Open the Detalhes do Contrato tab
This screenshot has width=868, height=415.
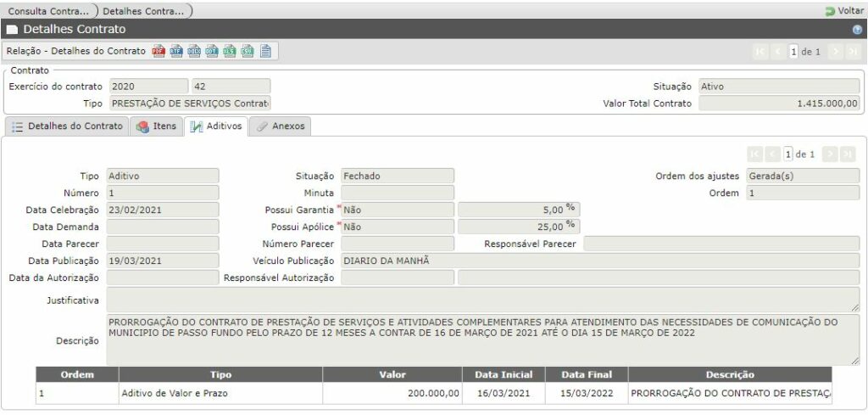67,126
